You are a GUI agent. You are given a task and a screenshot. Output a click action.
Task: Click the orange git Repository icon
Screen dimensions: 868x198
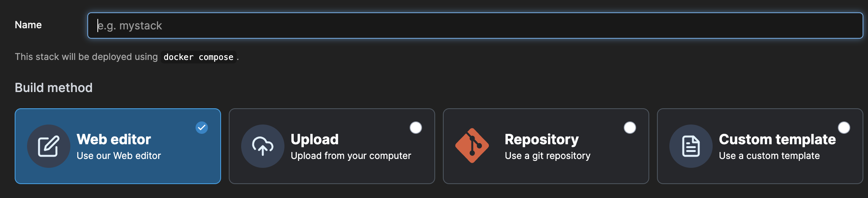coord(472,146)
